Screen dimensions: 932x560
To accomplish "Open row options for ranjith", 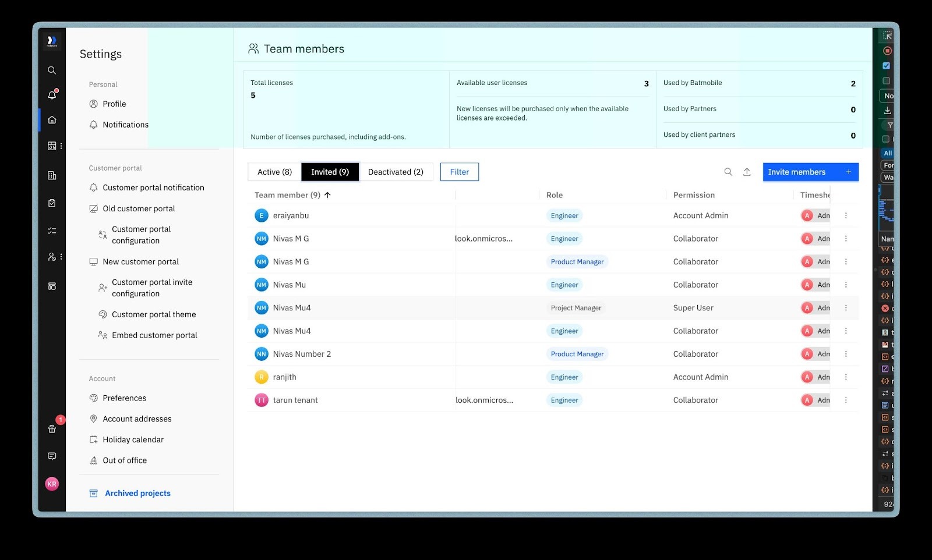I will (x=846, y=377).
